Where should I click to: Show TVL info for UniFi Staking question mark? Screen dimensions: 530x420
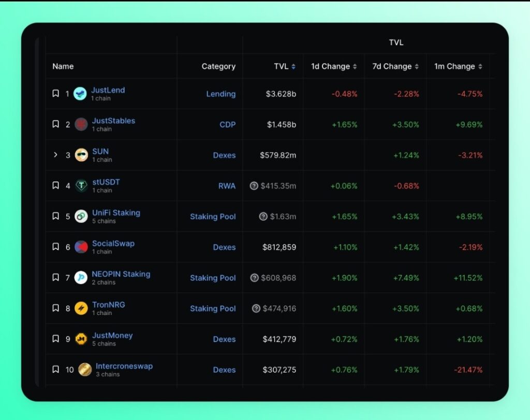[263, 217]
